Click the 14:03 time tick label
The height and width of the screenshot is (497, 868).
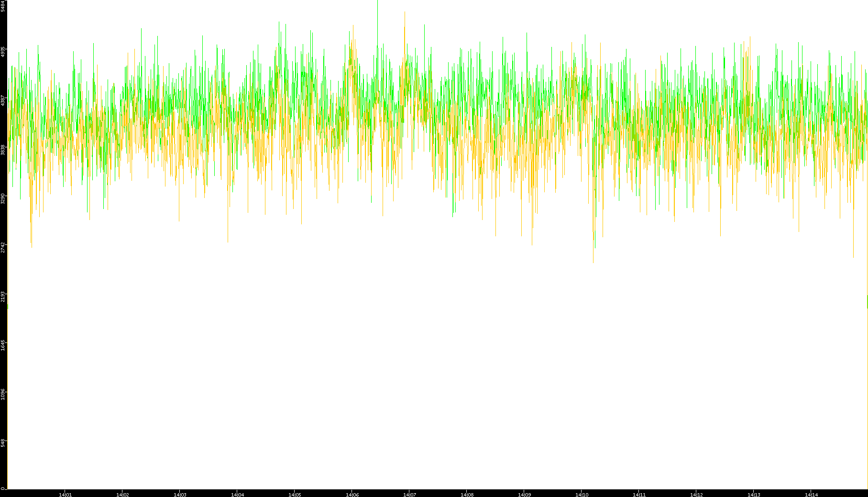(180, 495)
